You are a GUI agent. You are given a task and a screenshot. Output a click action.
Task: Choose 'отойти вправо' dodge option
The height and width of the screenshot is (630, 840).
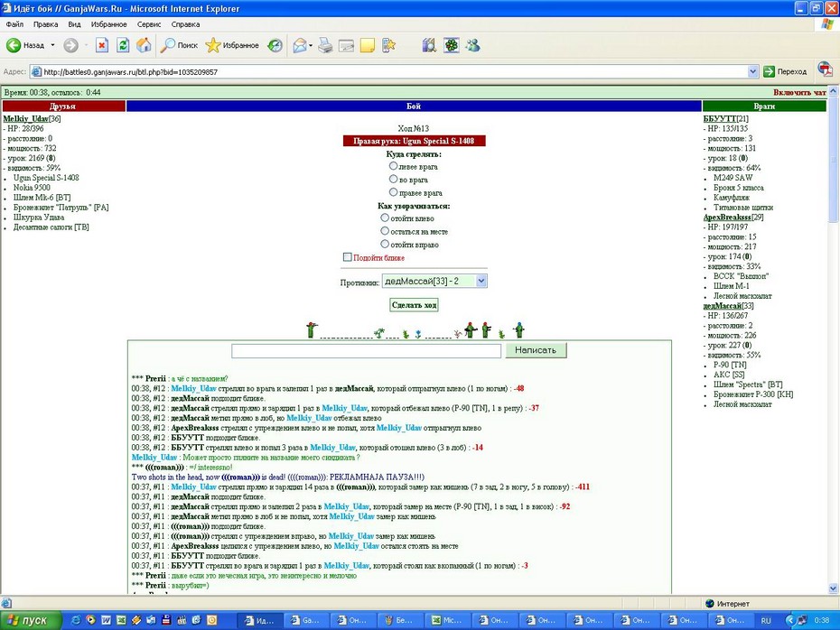pos(385,244)
